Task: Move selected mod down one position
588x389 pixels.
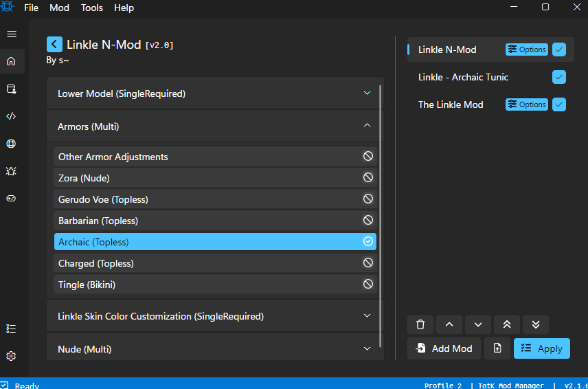Action: [x=478, y=324]
